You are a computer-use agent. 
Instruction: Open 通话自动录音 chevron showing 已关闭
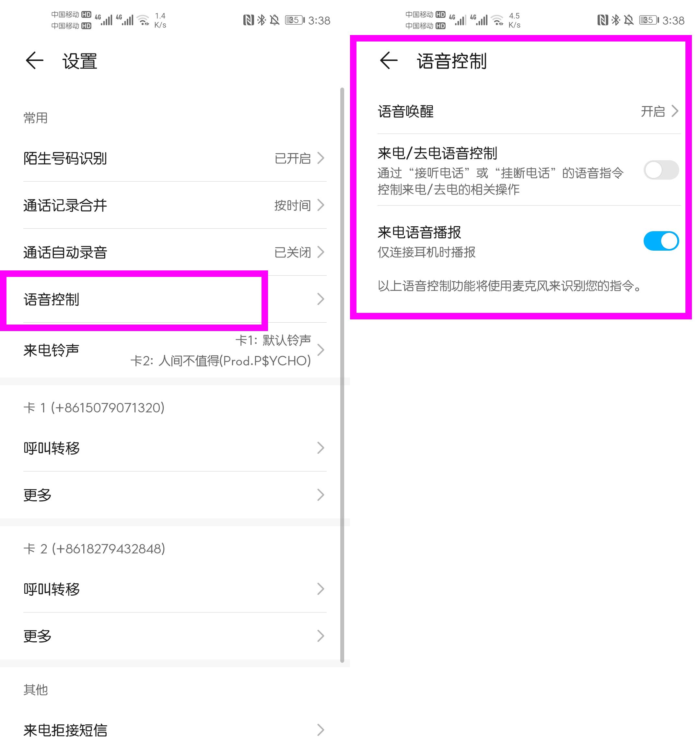tap(321, 253)
